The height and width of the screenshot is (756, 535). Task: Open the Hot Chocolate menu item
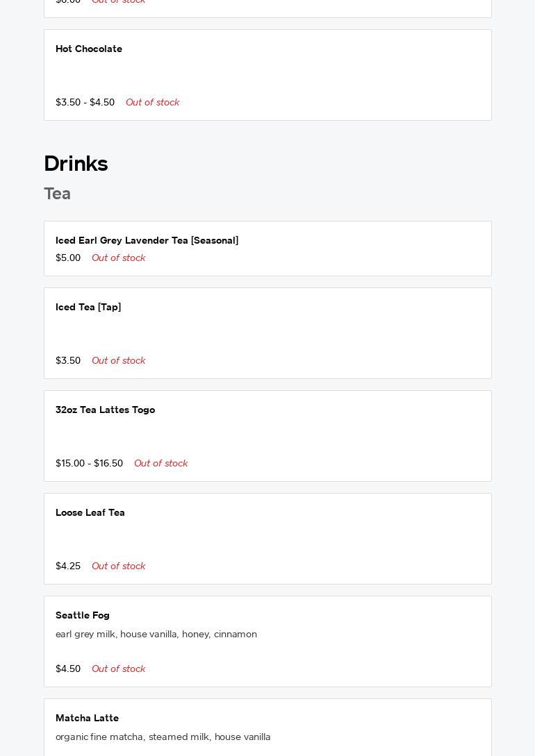click(89, 49)
